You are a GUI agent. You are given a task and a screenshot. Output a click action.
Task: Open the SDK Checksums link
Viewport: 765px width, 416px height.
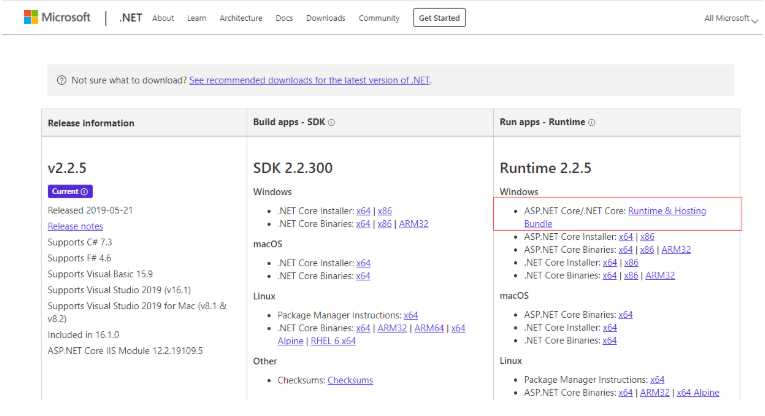click(350, 380)
